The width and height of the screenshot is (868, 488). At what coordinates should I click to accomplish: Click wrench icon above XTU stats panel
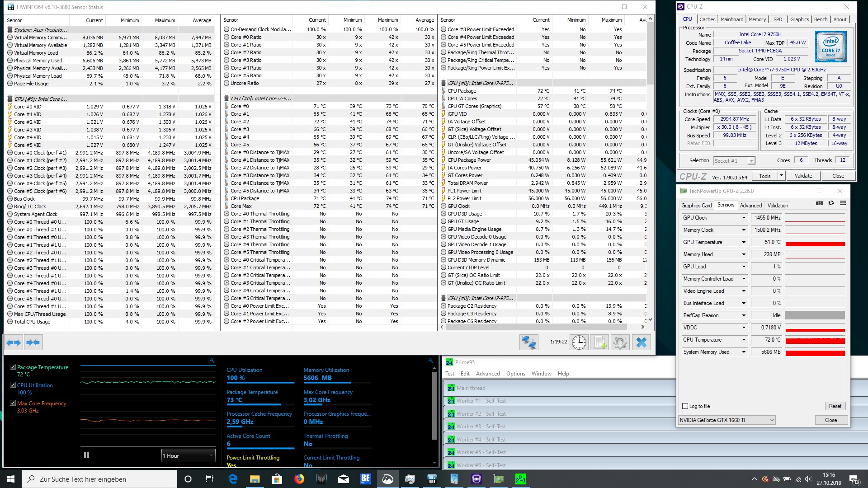[x=431, y=361]
